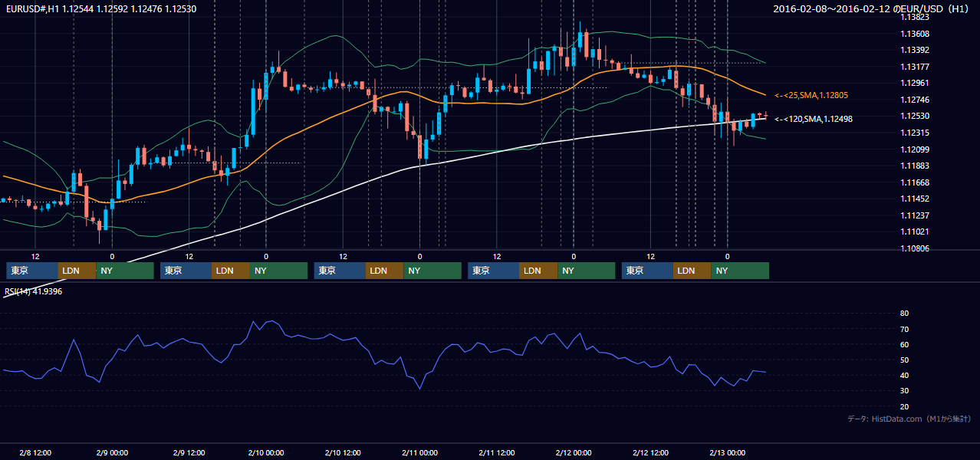Screen dimensions: 980x460
Task: Select the 1.11883 price level label
Action: coord(915,166)
